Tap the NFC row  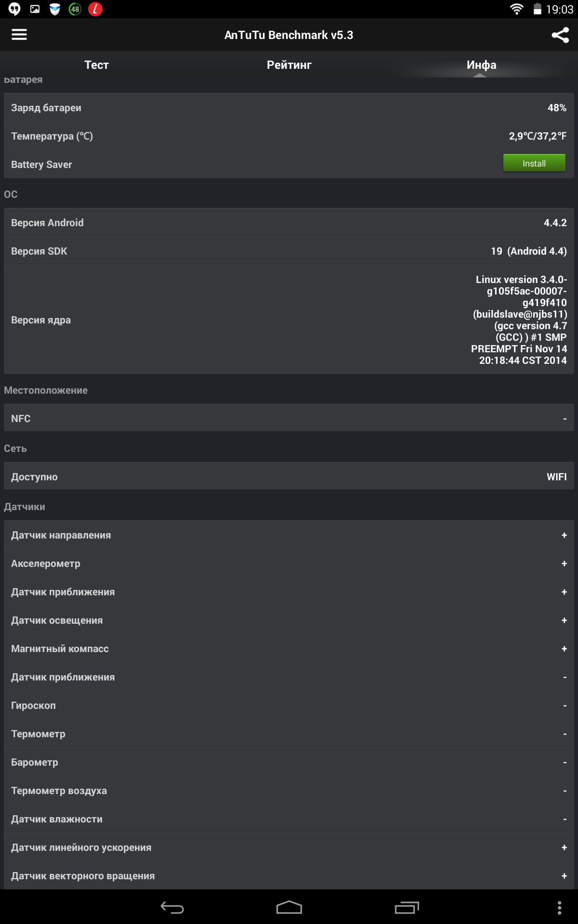tap(289, 418)
